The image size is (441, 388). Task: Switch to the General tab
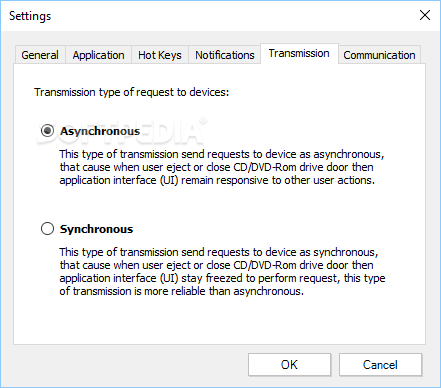point(40,55)
